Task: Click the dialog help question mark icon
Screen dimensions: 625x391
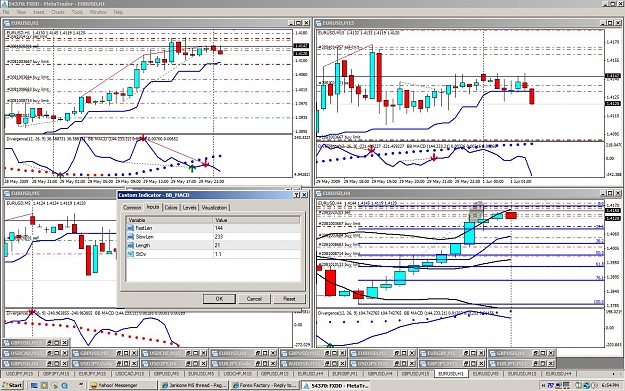Action: click(x=297, y=195)
